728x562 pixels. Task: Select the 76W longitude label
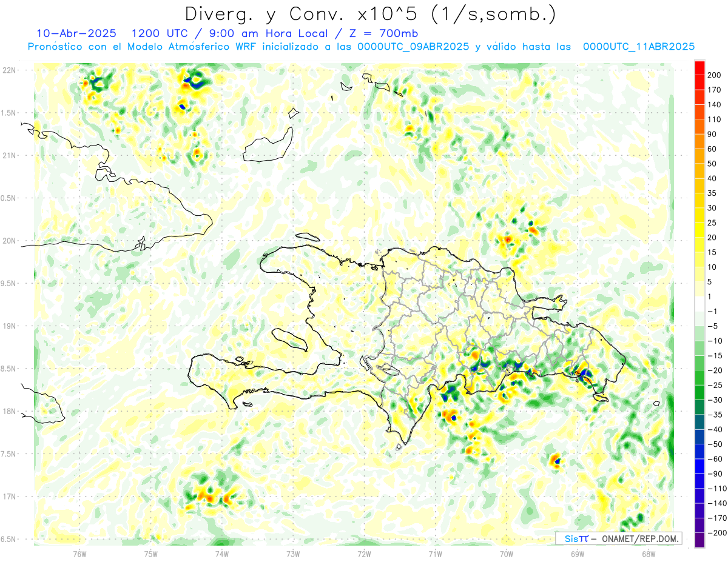coord(79,553)
